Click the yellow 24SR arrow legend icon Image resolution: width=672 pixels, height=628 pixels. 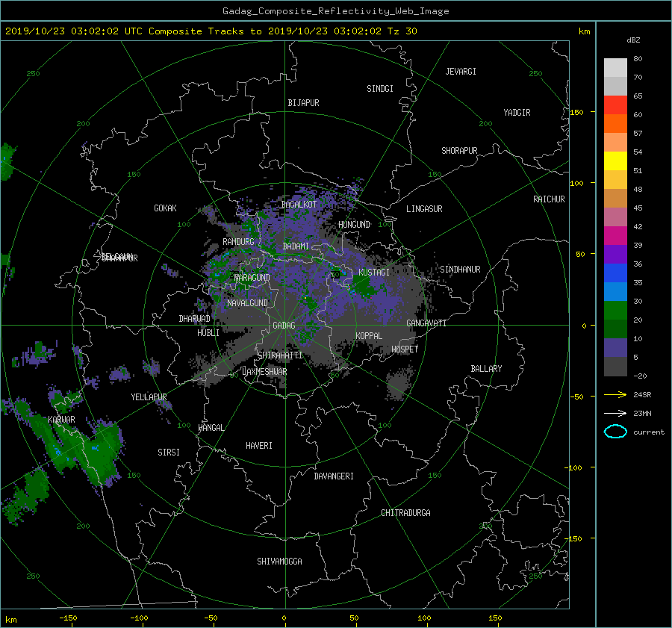pos(615,394)
